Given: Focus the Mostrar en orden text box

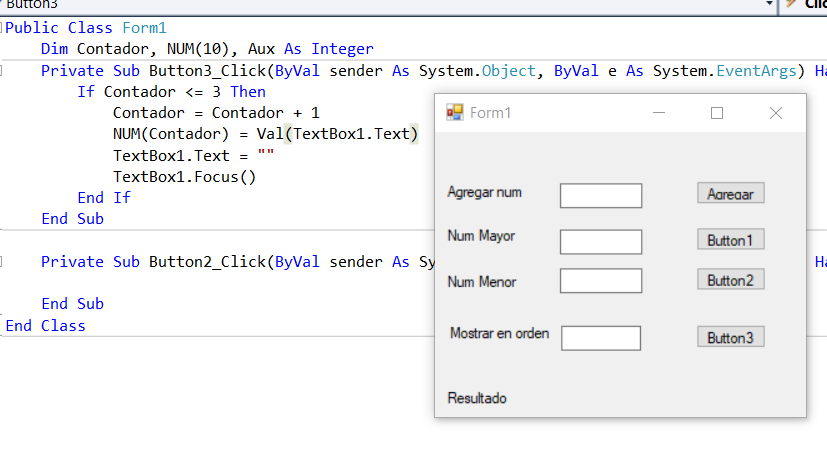Looking at the screenshot, I should (601, 338).
